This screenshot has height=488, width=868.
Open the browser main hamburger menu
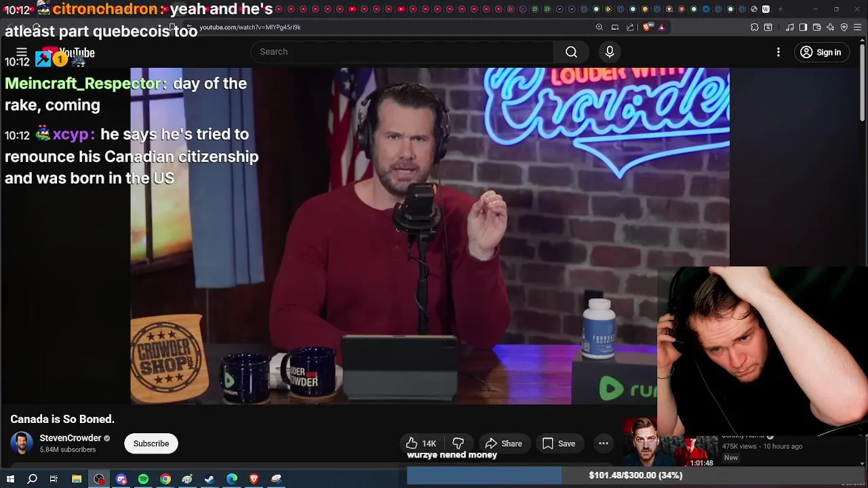[858, 27]
